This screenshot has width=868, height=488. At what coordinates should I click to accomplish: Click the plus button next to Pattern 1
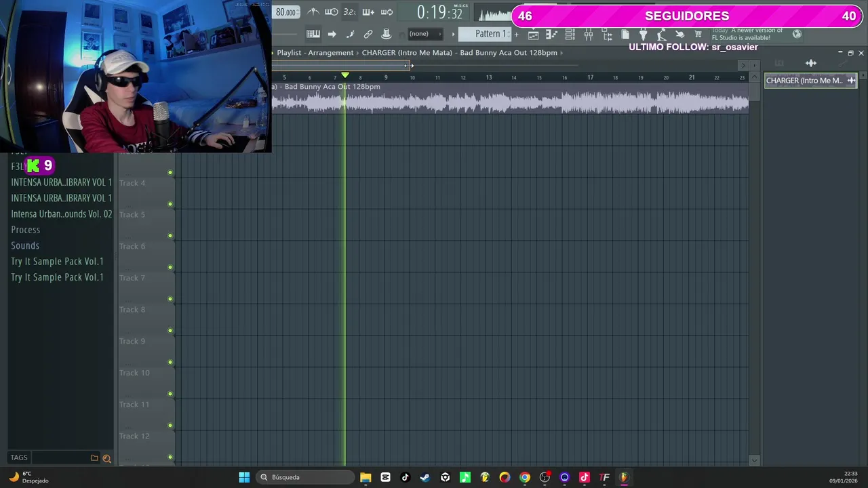pyautogui.click(x=516, y=34)
